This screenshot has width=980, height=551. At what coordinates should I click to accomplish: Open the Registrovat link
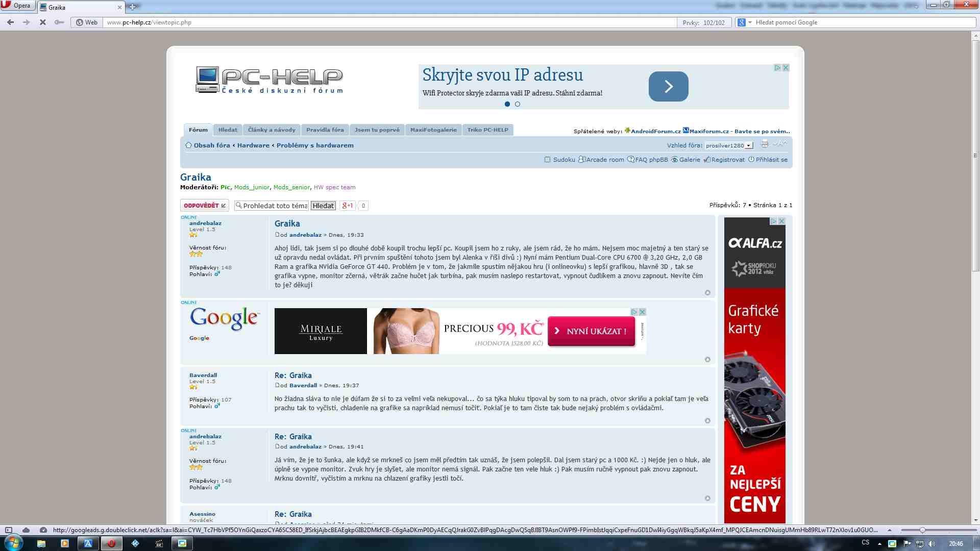[x=727, y=160]
